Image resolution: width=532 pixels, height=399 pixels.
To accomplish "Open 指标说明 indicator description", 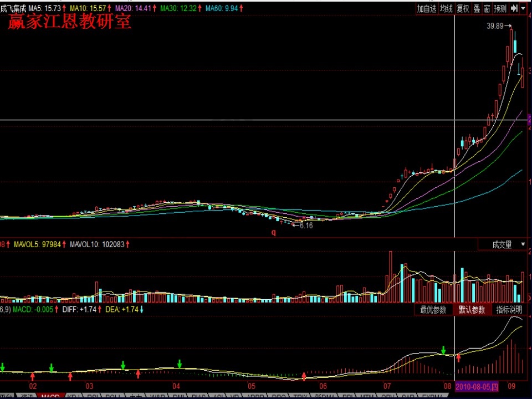I will [x=509, y=310].
